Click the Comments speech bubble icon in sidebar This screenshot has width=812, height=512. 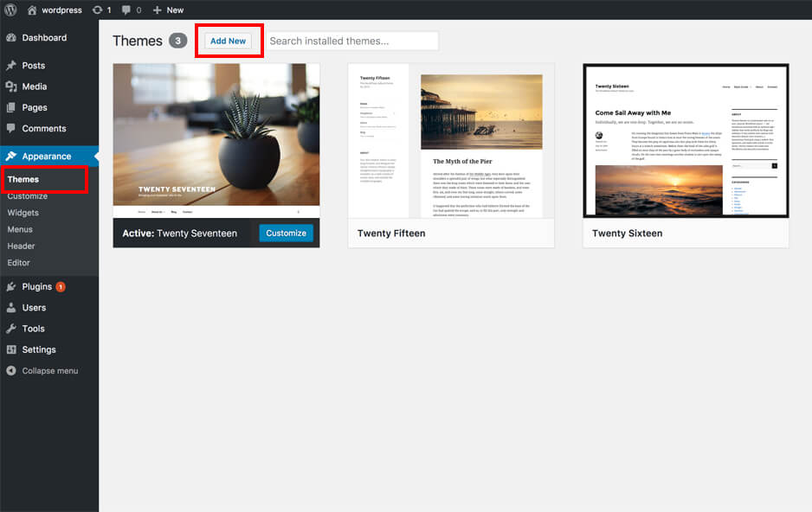11,128
